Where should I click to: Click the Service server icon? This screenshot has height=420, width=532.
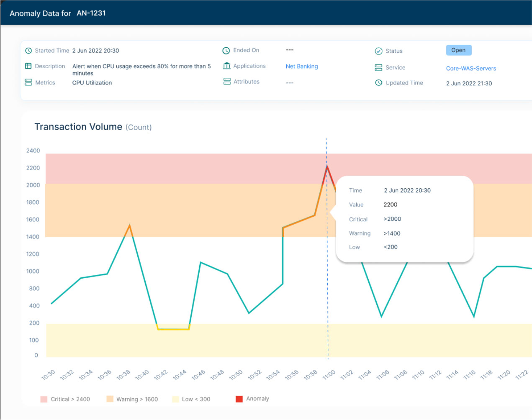(x=378, y=67)
